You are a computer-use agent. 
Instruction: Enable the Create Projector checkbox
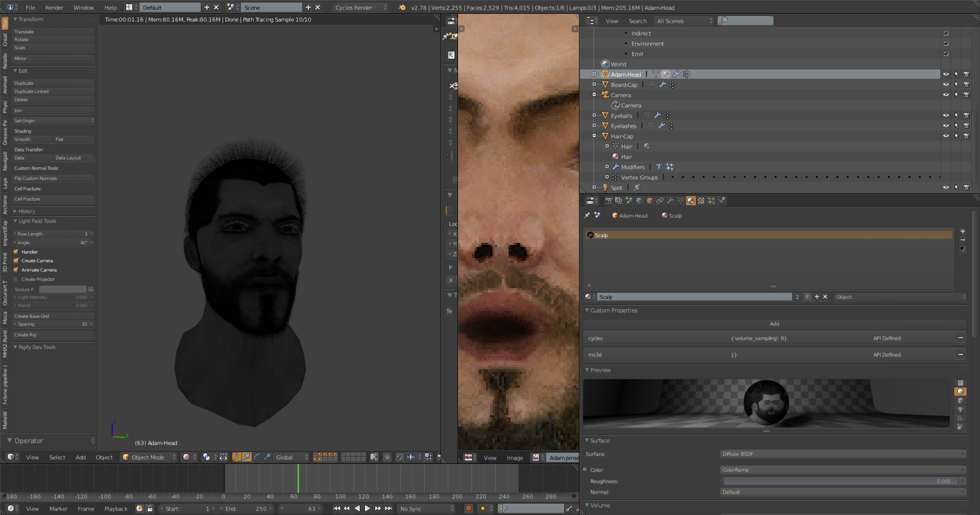tap(16, 279)
